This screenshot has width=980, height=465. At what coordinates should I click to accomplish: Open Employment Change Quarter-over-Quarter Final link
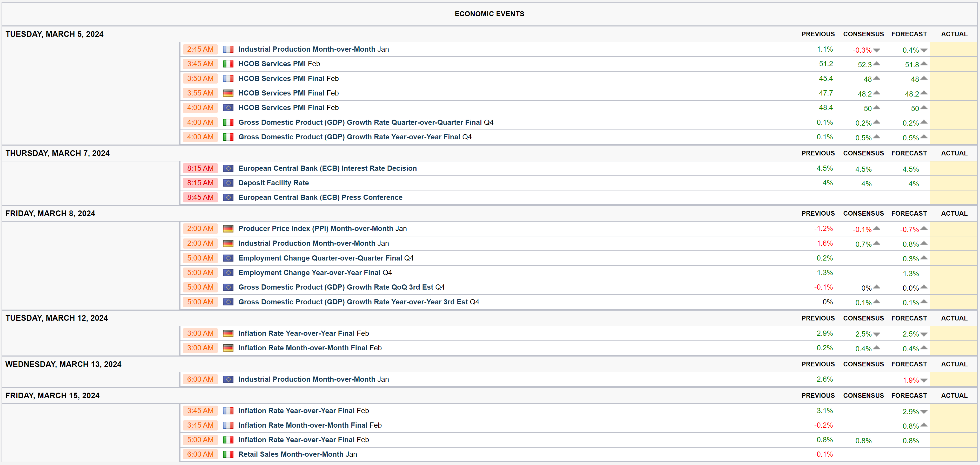[x=320, y=258]
